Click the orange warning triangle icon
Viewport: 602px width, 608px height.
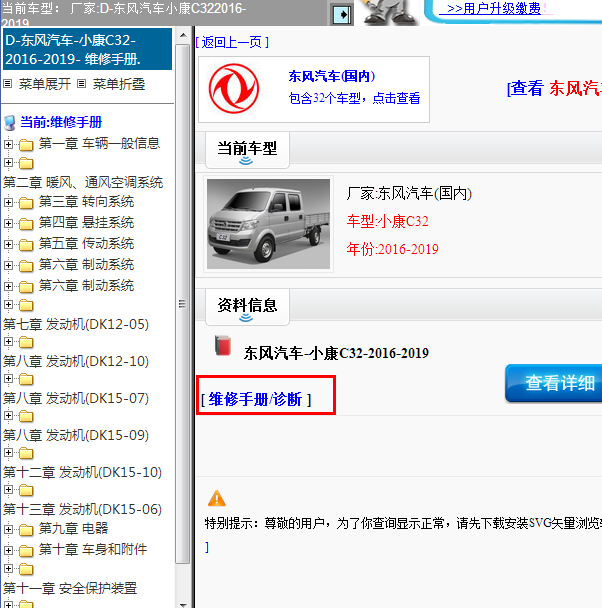(x=217, y=498)
